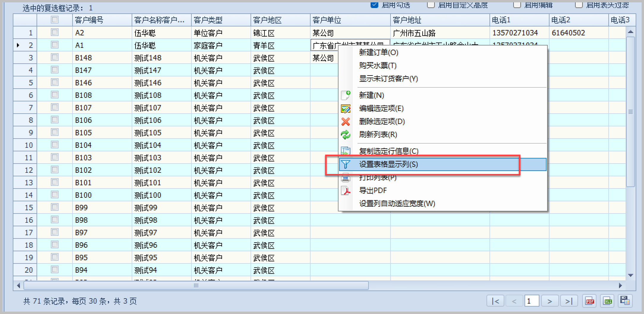Select 刷新列表(R) menu entry
The height and width of the screenshot is (314, 644).
point(443,135)
